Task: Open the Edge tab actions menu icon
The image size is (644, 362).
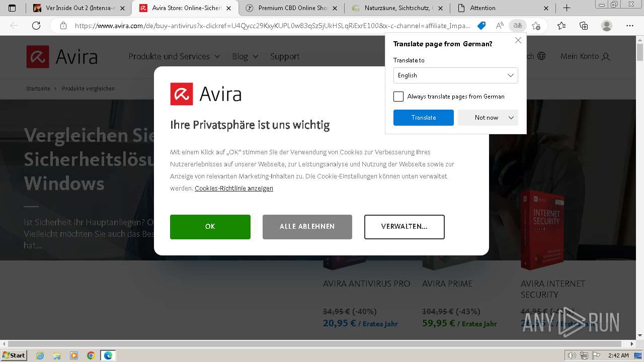Action: [12, 8]
